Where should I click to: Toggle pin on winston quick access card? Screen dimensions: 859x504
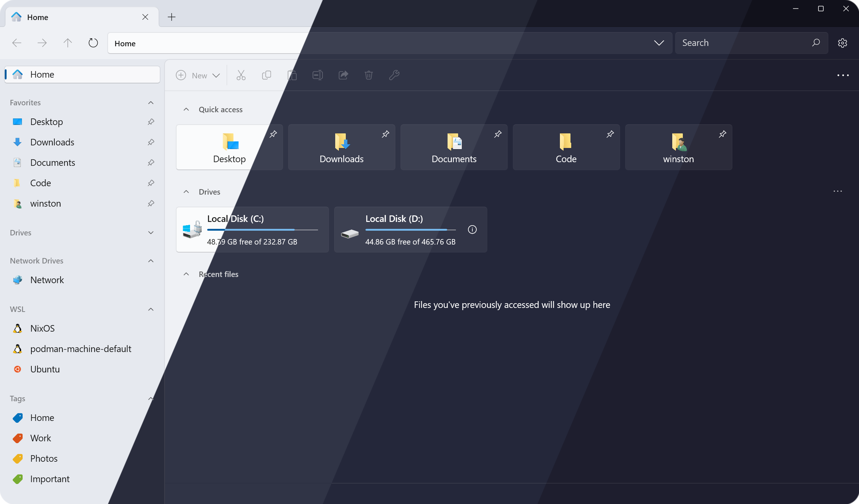(x=723, y=134)
